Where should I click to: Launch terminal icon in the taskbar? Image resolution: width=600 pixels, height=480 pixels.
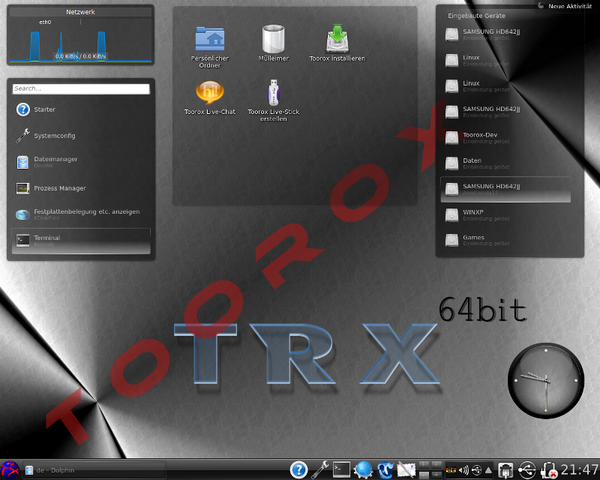[x=341, y=470]
